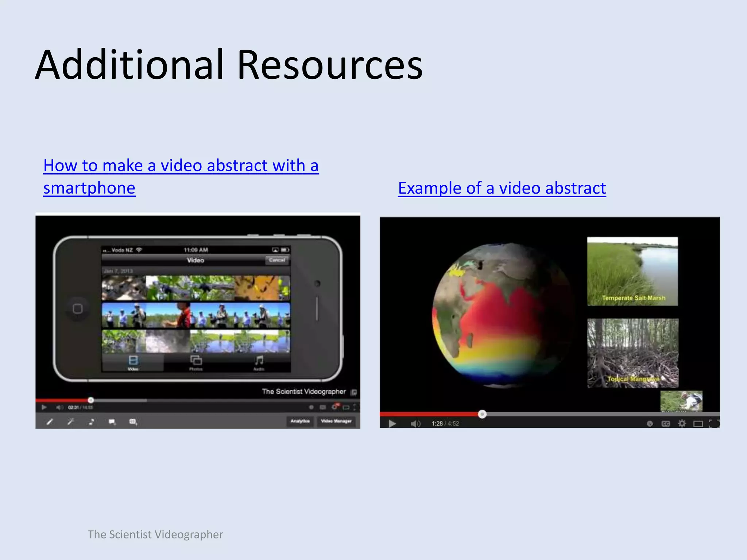Click the pencil edit icon under left video

tap(50, 422)
